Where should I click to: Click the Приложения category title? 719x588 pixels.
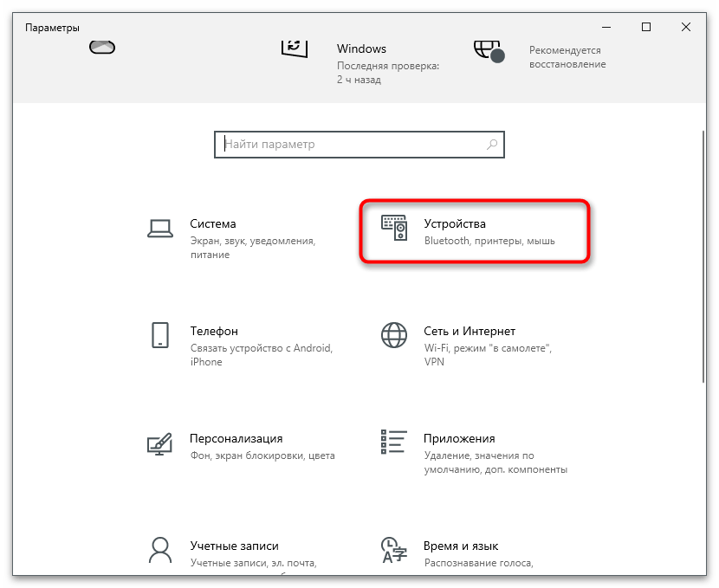tap(459, 439)
